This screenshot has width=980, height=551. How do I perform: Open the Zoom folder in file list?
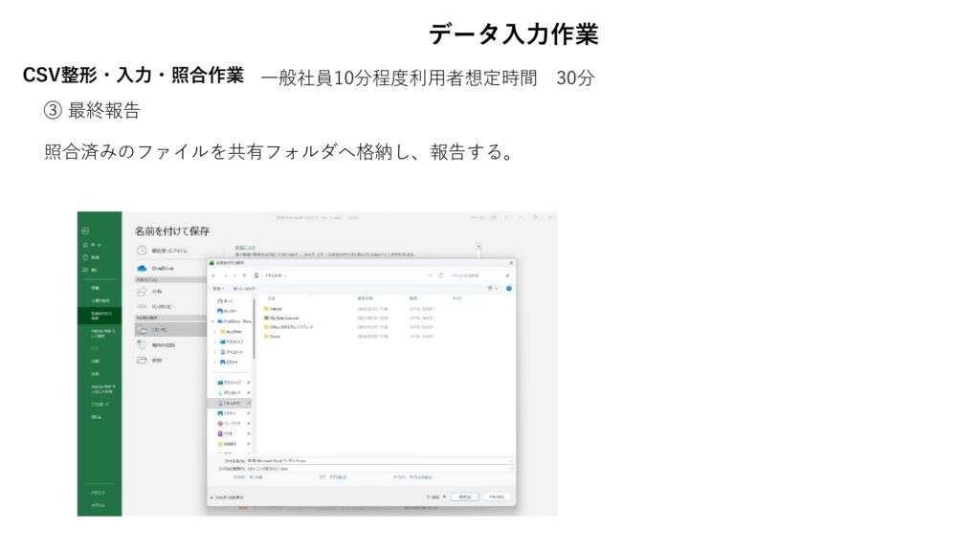[275, 336]
